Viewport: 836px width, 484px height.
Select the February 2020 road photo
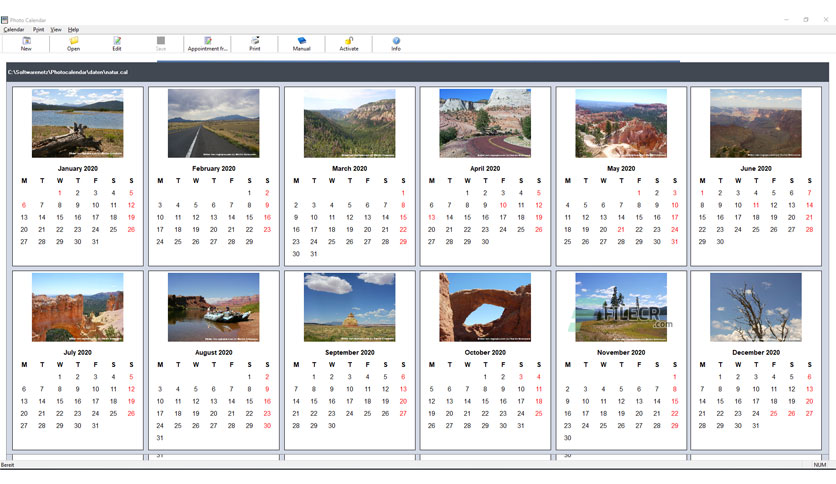213,123
